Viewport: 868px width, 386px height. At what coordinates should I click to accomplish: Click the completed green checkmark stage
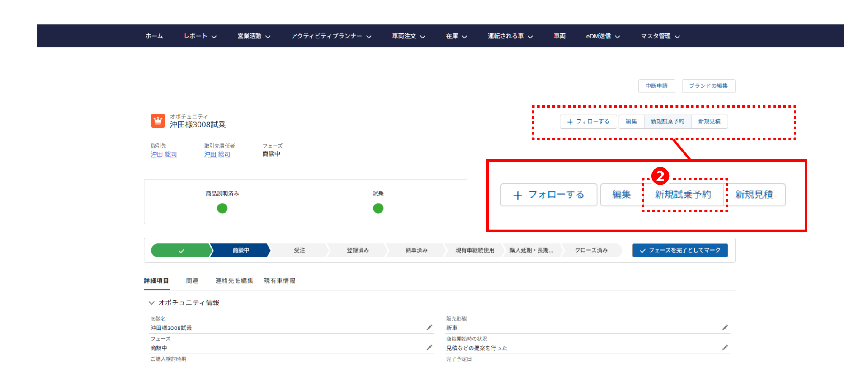tap(181, 250)
